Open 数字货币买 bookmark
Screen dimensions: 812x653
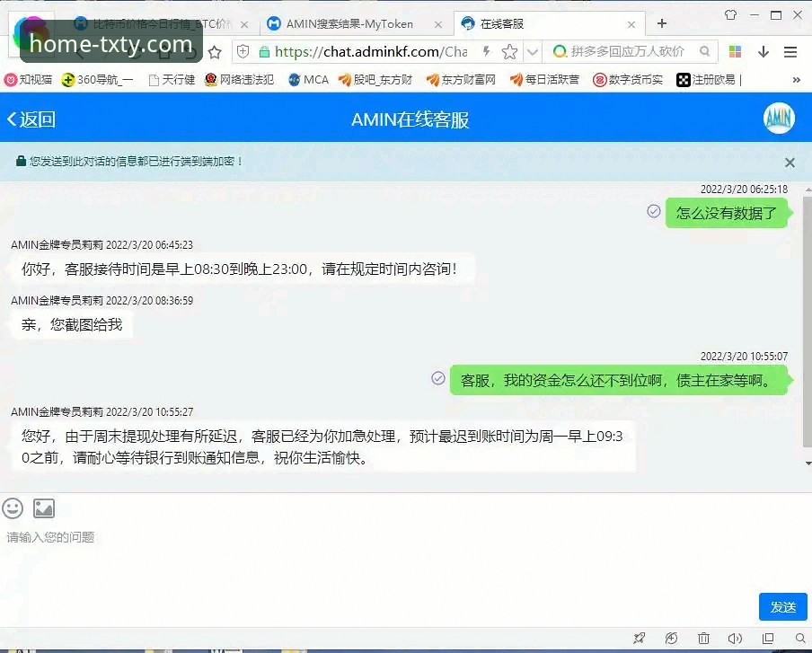click(x=628, y=80)
